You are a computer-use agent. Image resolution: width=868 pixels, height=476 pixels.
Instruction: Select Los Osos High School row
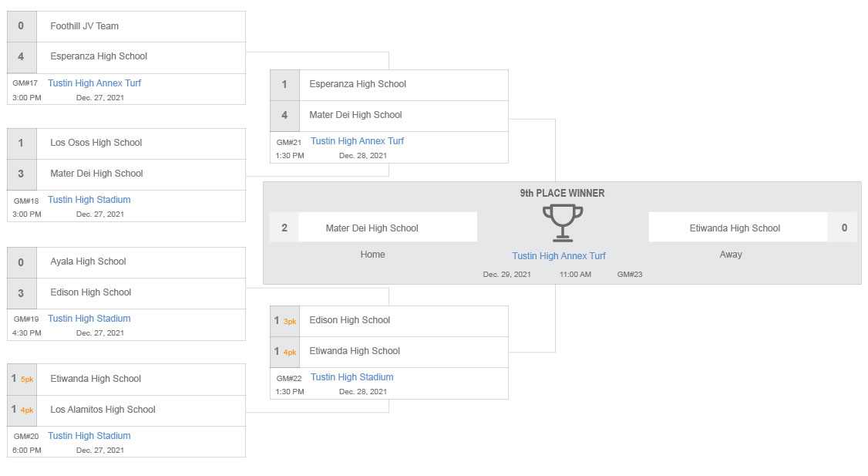point(126,143)
